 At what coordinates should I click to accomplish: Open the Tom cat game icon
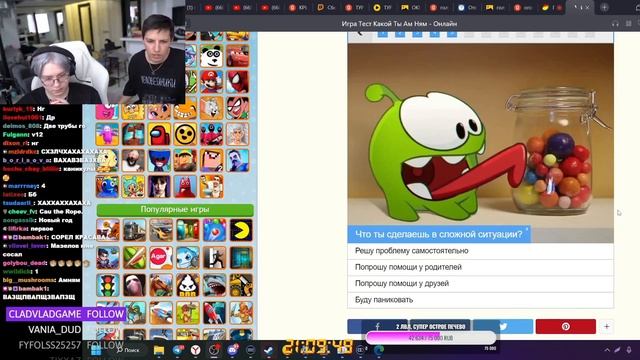click(211, 108)
